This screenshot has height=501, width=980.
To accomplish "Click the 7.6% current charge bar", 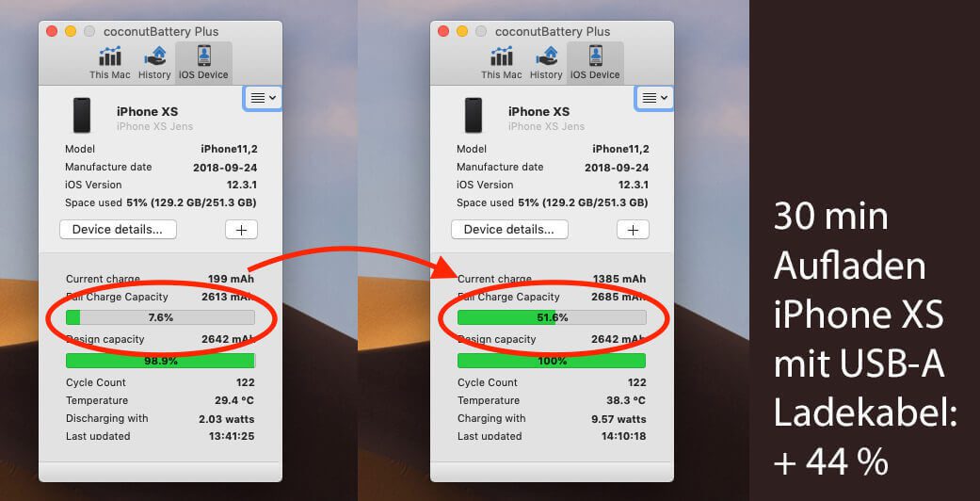I will (160, 317).
